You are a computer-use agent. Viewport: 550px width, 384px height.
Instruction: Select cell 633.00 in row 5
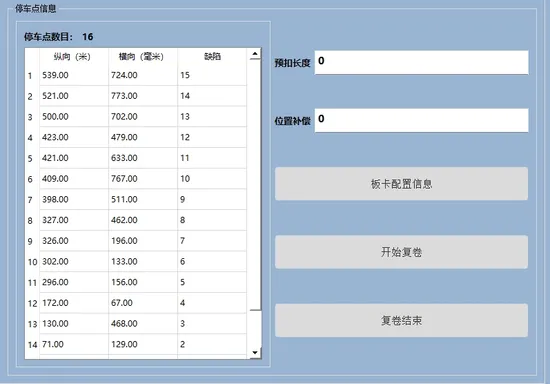[143, 158]
